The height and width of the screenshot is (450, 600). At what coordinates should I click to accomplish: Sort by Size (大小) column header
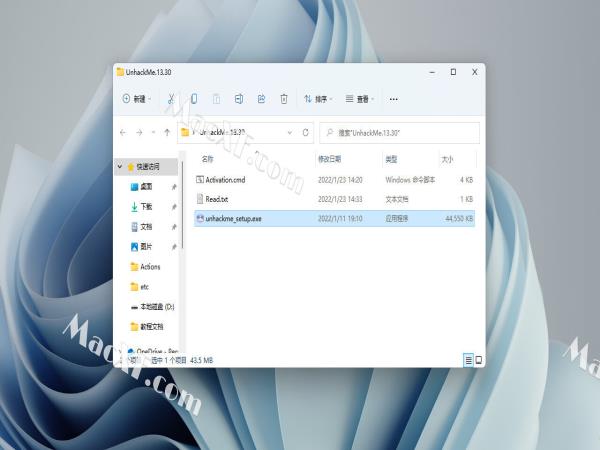point(447,159)
